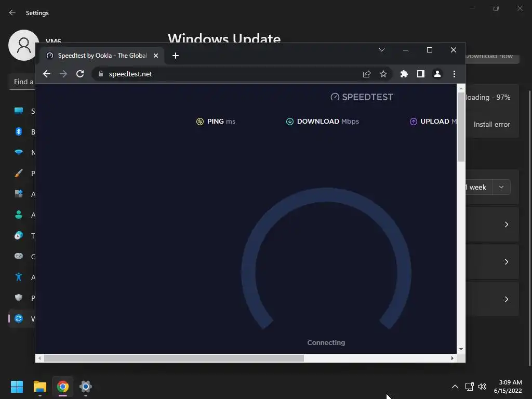Open Gaming controller icon in Settings sidebar
The width and height of the screenshot is (532, 399).
pyautogui.click(x=19, y=256)
